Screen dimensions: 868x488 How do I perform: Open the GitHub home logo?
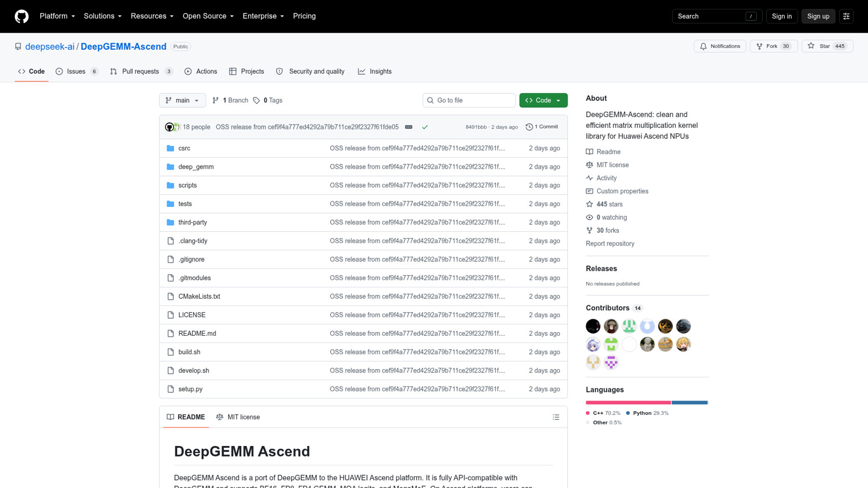(22, 16)
